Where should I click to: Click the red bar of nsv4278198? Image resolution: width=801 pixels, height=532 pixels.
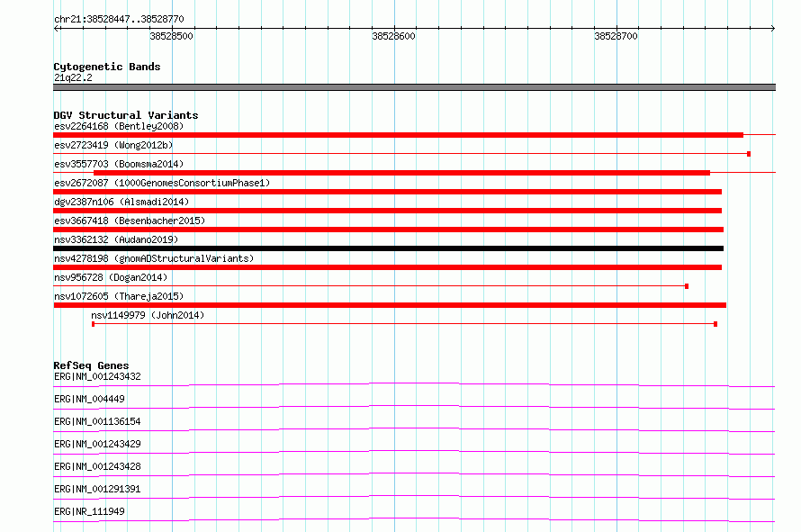[388, 267]
